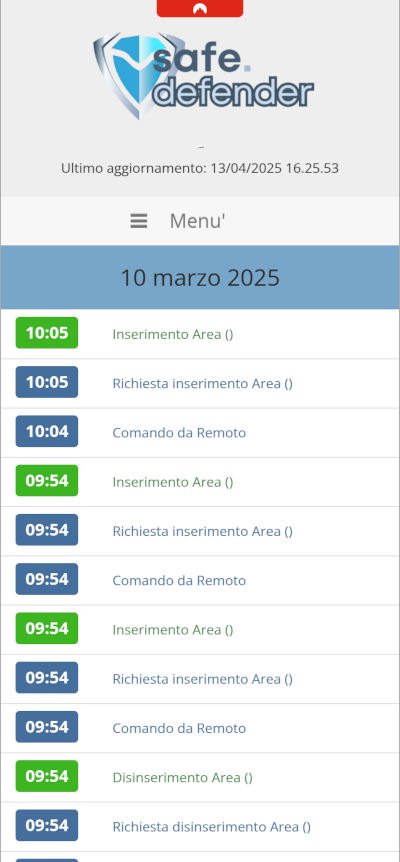Click the blue 10:05 time badge
Image resolution: width=400 pixels, height=862 pixels.
click(x=47, y=382)
